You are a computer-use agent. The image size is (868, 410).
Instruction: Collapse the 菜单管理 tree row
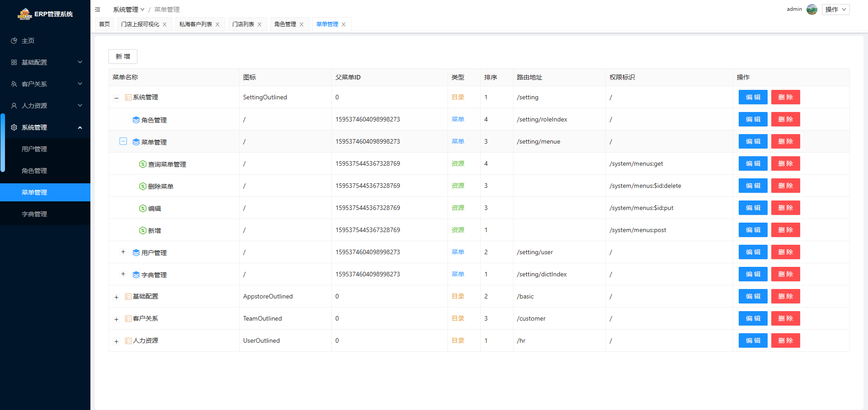pos(123,141)
